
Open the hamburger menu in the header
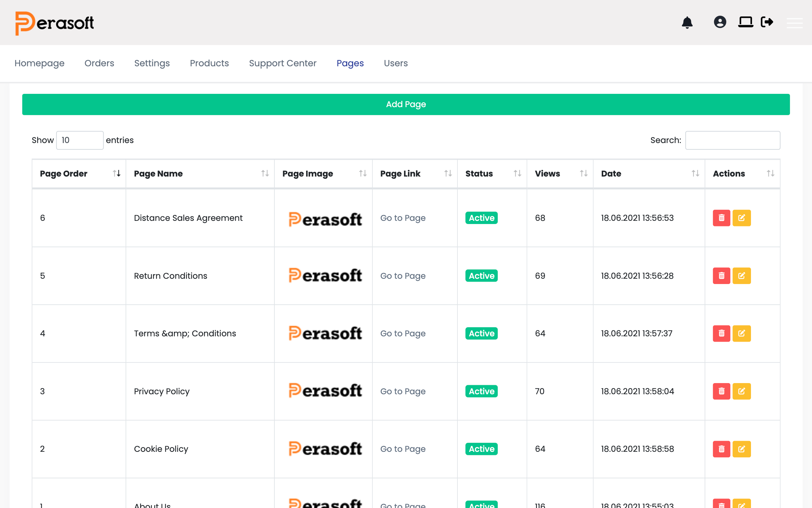[x=795, y=23]
